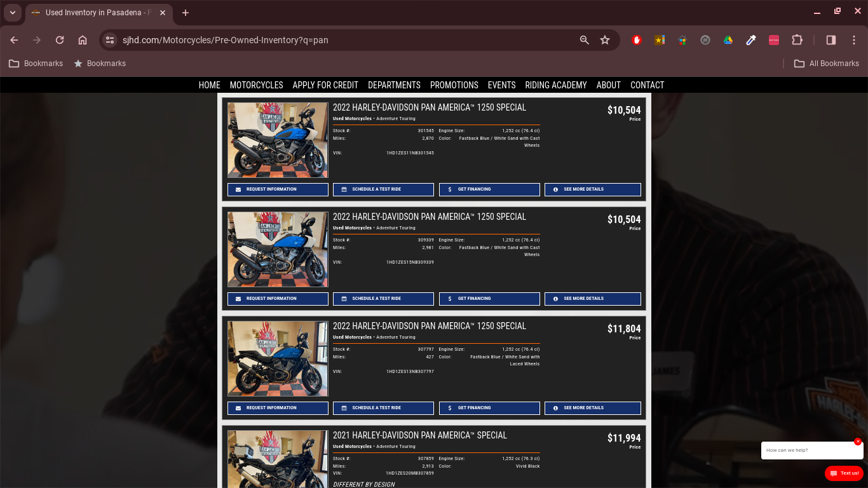
Task: Click See More Details for second listing
Action: 592,299
